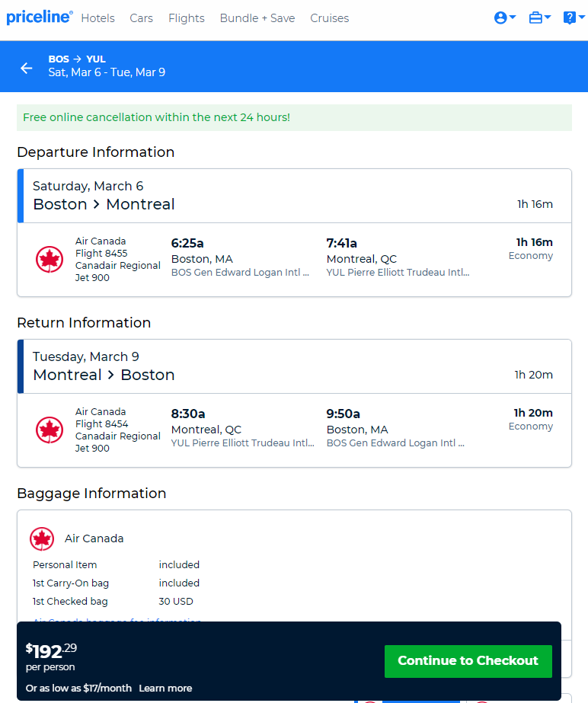Image resolution: width=588 pixels, height=703 pixels.
Task: Open the Learn more financing link
Action: coord(165,688)
